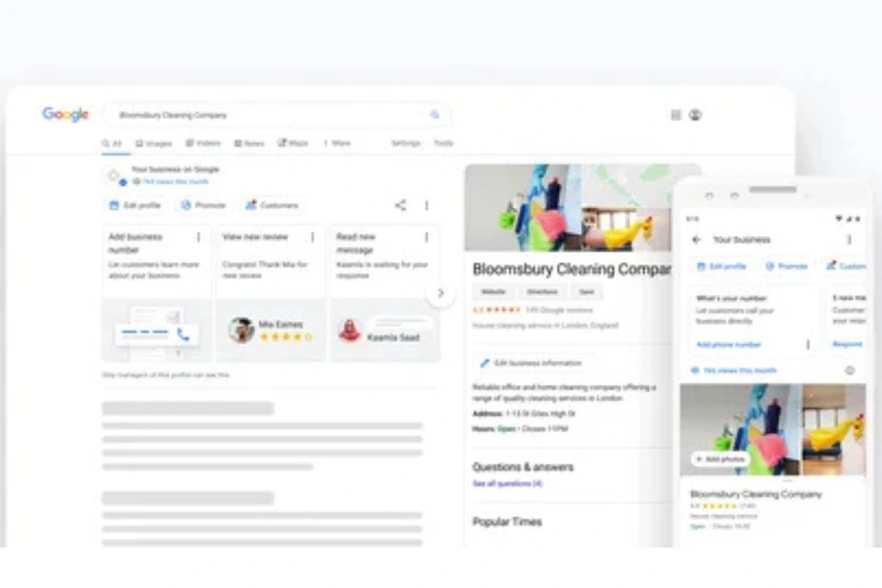Tap back arrow on phone Your business
Screen dimensions: 882x588
coord(696,239)
